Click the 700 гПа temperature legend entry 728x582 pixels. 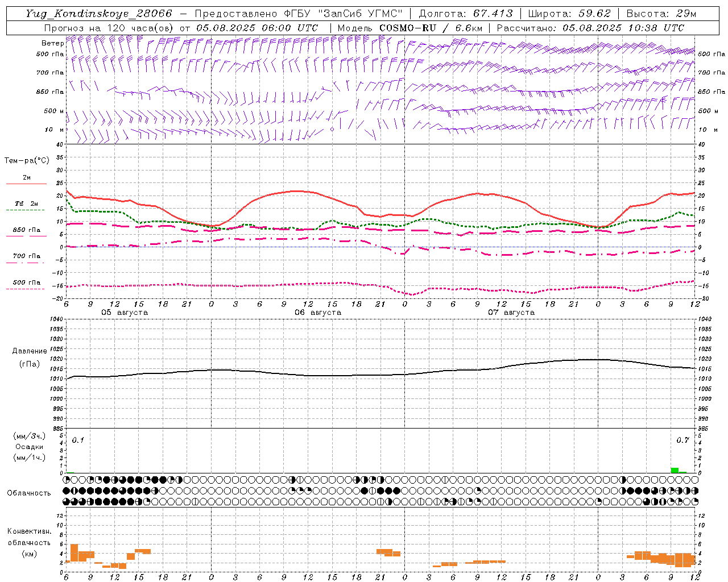26,256
